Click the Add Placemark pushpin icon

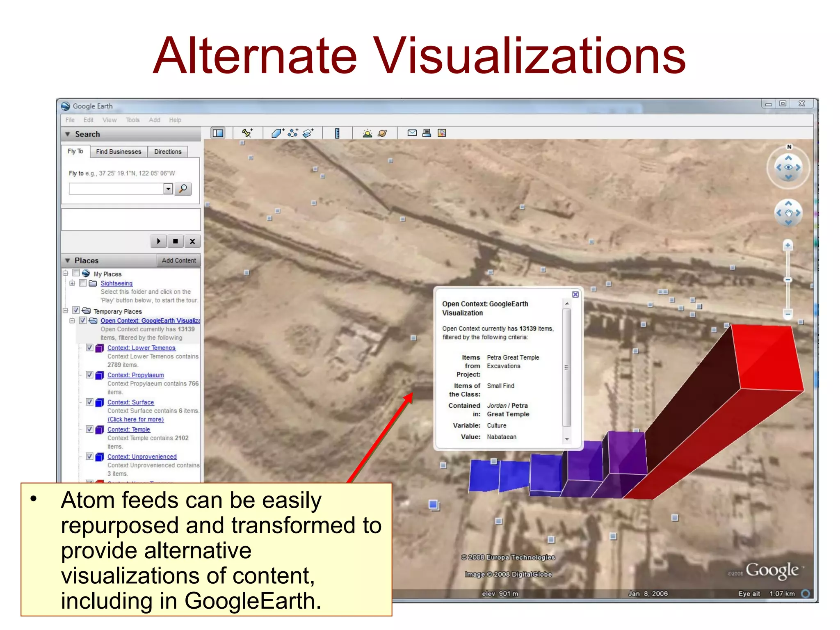[247, 133]
